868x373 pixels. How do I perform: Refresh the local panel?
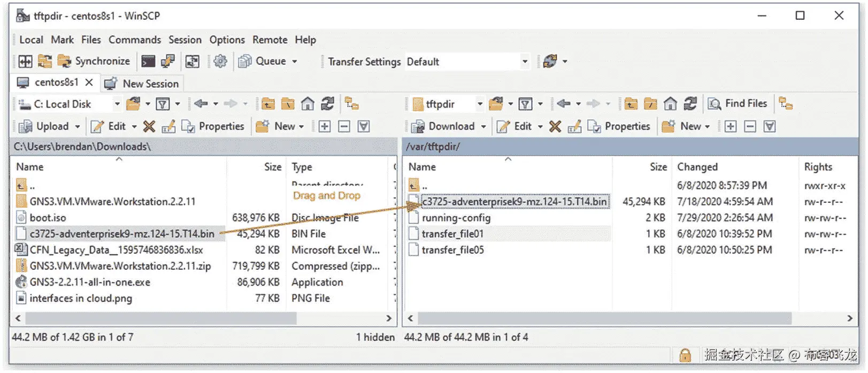point(327,103)
